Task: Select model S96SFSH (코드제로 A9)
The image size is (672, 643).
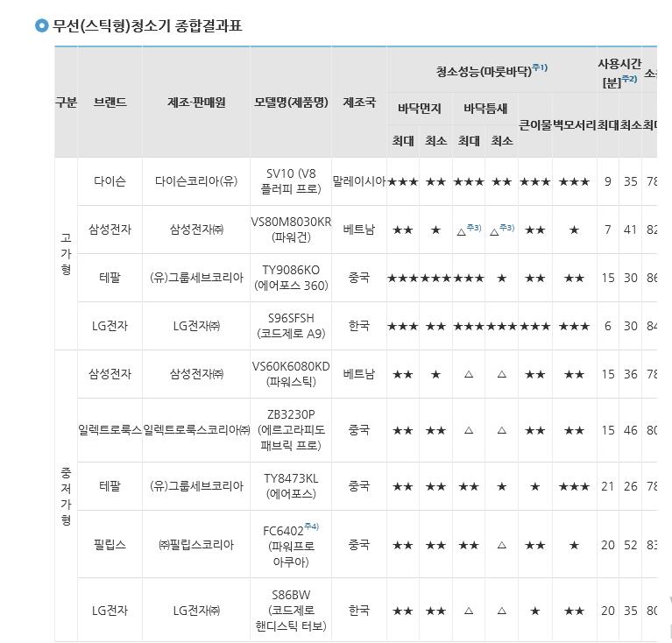Action: 291,326
